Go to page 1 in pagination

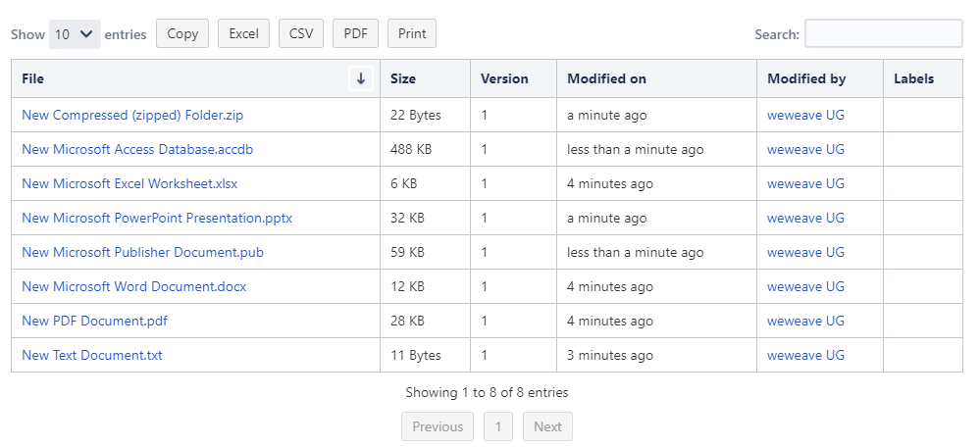coord(498,426)
